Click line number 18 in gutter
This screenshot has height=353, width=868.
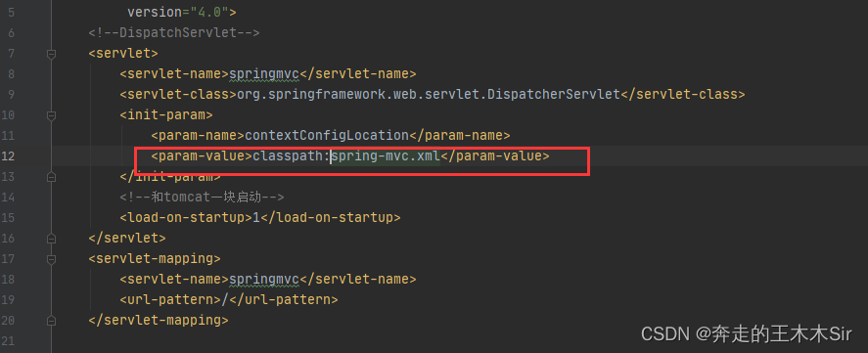pos(8,280)
